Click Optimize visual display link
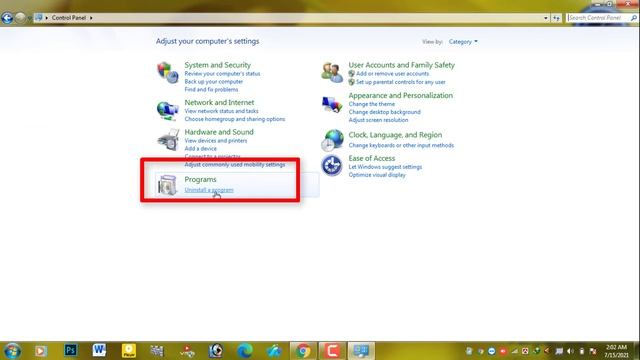Image resolution: width=640 pixels, height=360 pixels. 377,175
